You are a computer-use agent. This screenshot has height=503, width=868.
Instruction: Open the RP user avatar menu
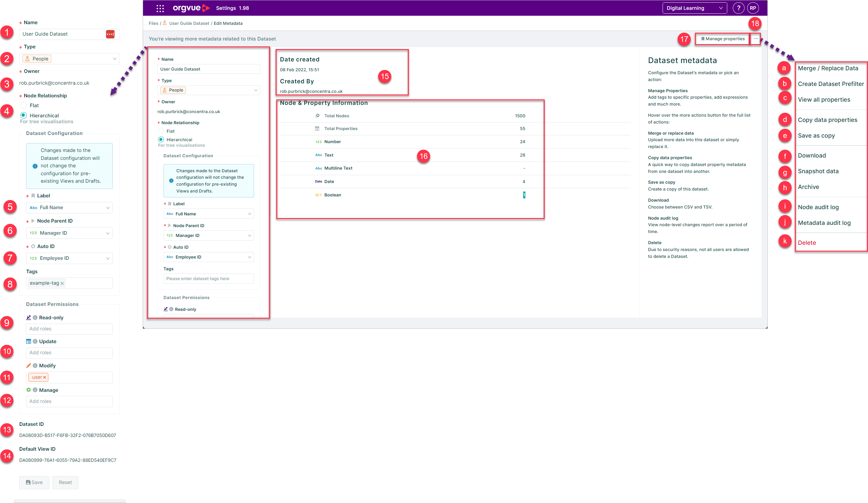(x=753, y=8)
